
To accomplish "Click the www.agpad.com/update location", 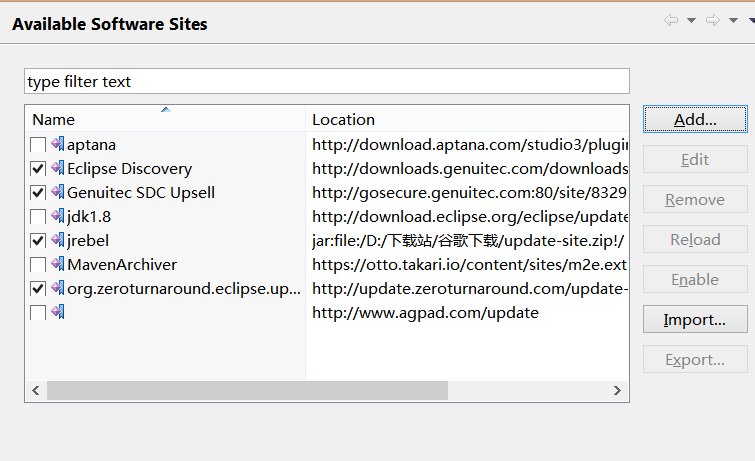I will pos(426,313).
